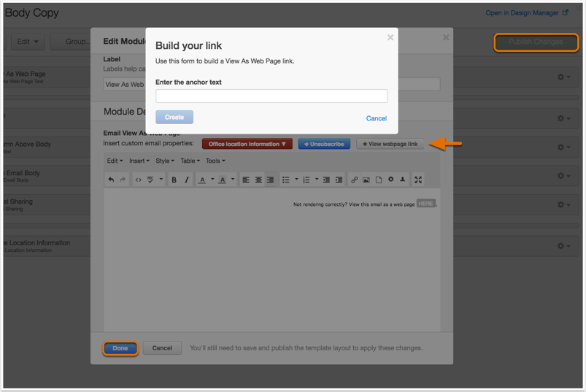Open gear menu for Above Body module
Screen dimensions: 586x392
pos(563,147)
